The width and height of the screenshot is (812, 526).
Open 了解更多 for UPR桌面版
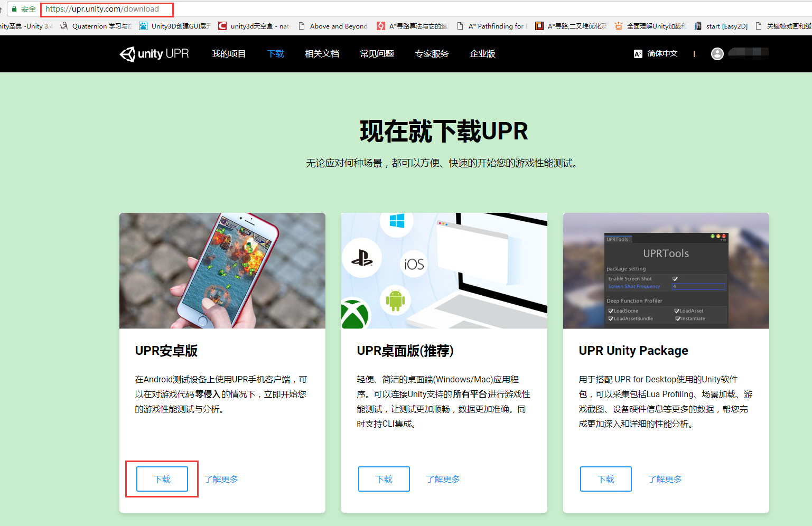tap(443, 478)
